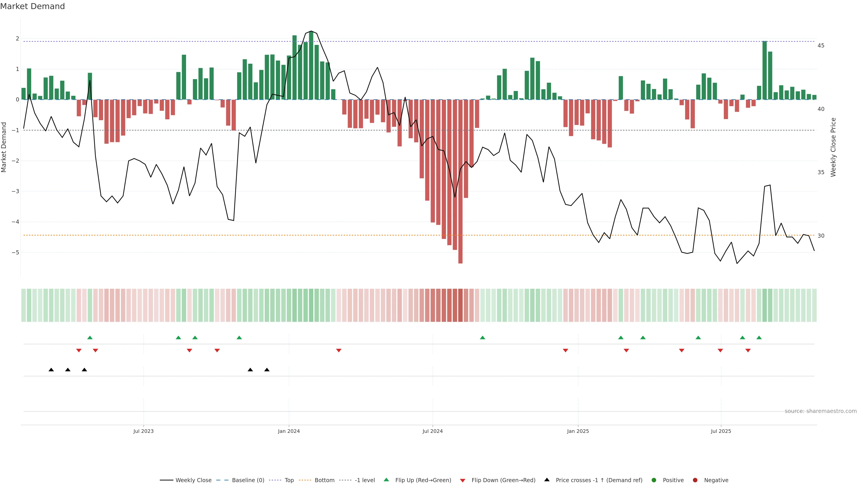The width and height of the screenshot is (868, 488).
Task: Click the last green flip-up triangle marker
Action: [x=759, y=338]
